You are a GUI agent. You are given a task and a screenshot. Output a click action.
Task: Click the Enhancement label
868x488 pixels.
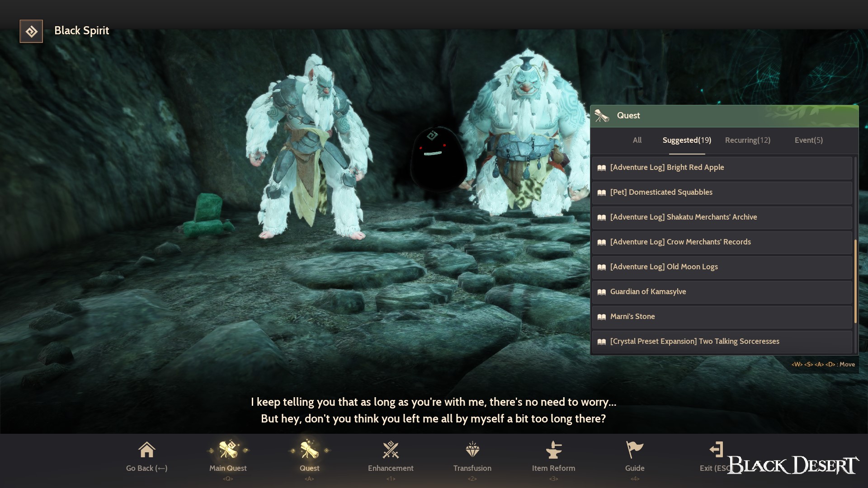point(391,468)
